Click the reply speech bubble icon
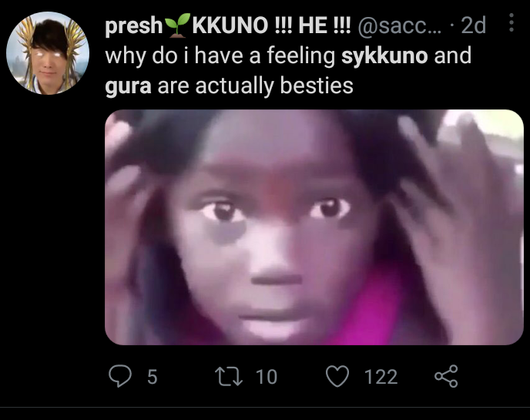 (x=119, y=376)
